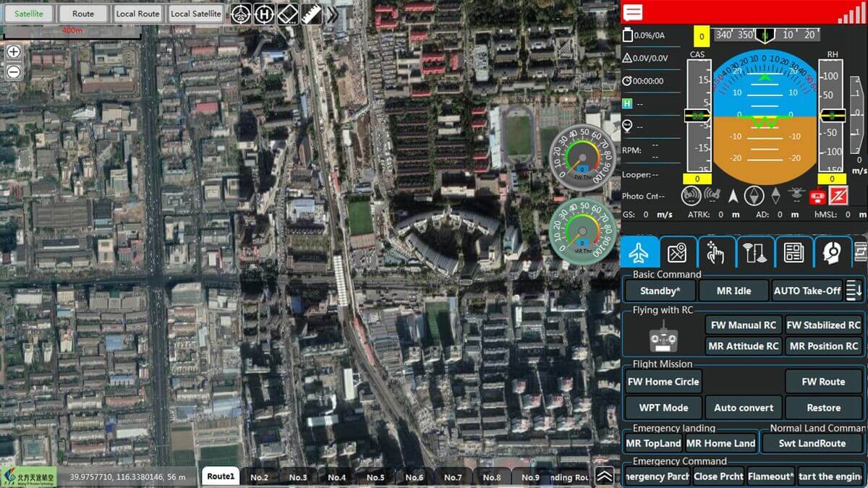Open the red hamburger menu
The height and width of the screenshot is (488, 868).
(x=634, y=12)
